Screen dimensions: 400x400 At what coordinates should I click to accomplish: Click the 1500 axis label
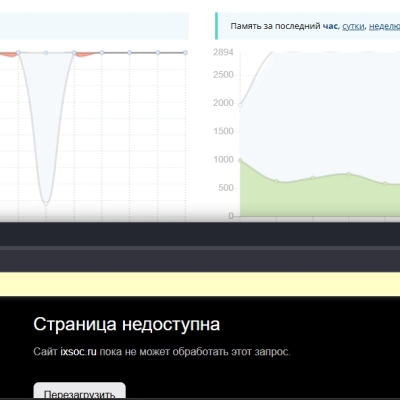tap(223, 131)
